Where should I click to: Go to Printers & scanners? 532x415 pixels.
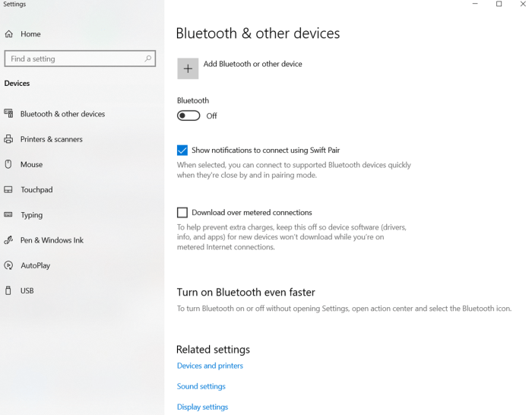point(51,139)
